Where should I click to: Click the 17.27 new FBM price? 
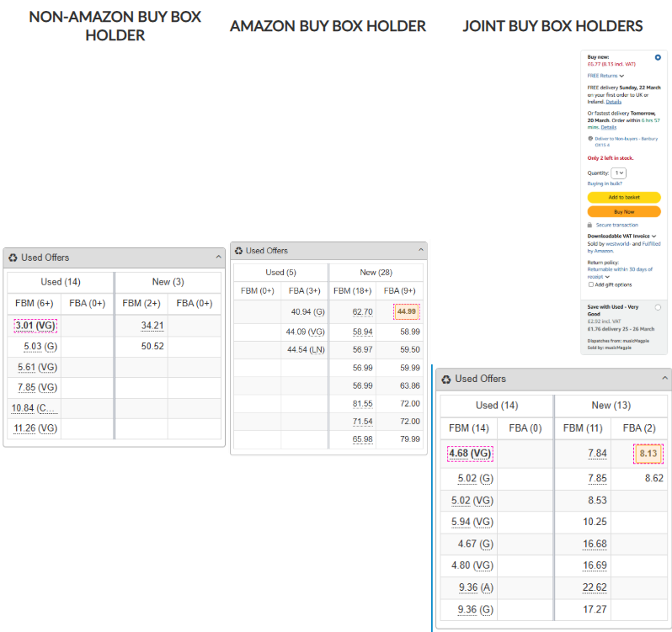595,609
